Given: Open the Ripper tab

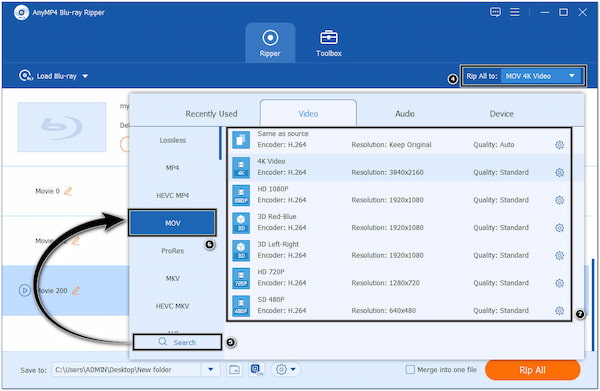Looking at the screenshot, I should pyautogui.click(x=270, y=43).
